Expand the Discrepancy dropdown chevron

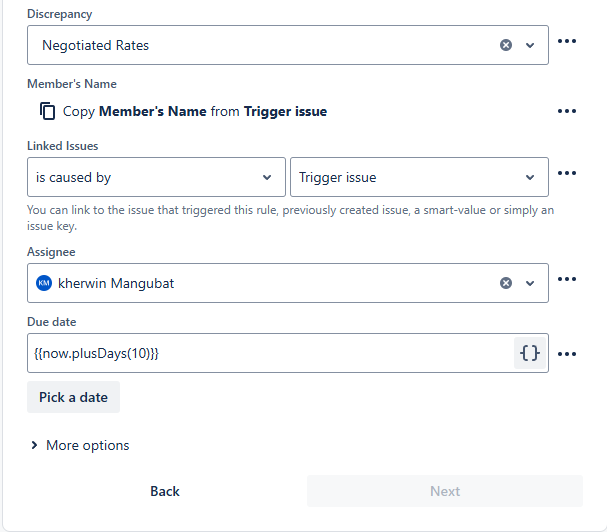point(530,45)
